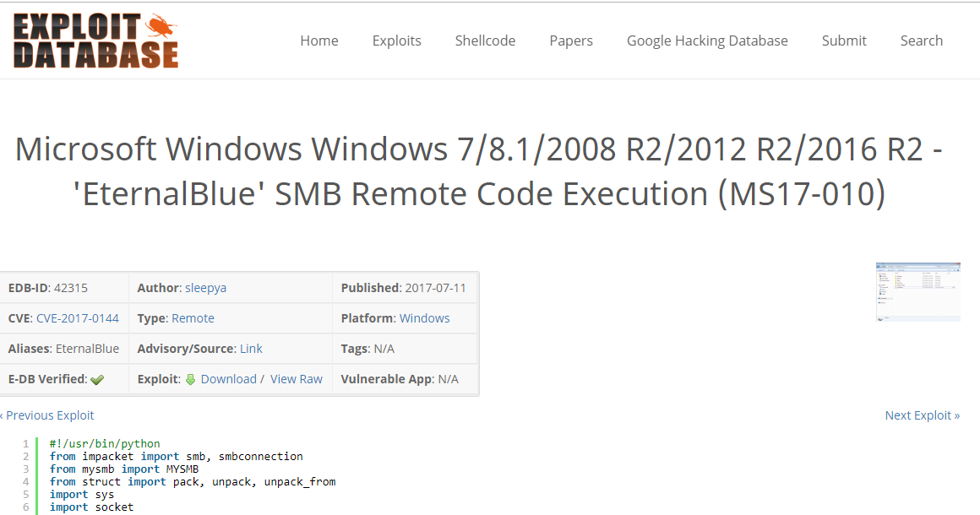Download the exploit file
This screenshot has width=980, height=515.
point(229,380)
